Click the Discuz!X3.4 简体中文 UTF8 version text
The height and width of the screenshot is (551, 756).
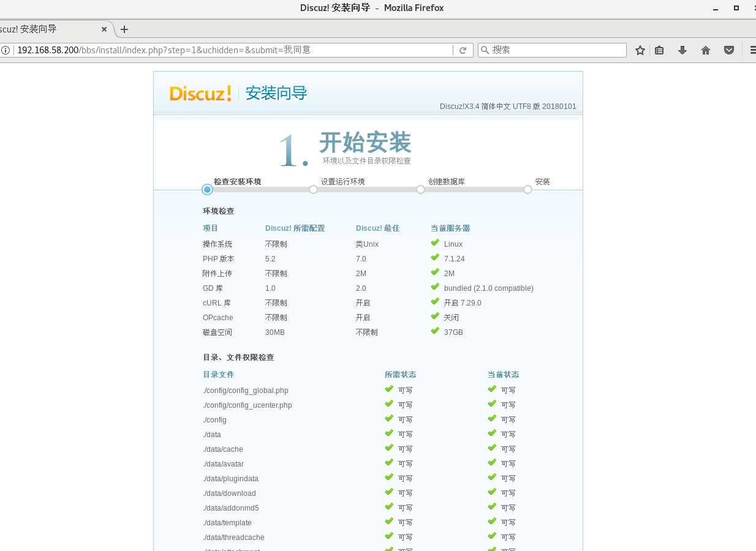click(508, 107)
